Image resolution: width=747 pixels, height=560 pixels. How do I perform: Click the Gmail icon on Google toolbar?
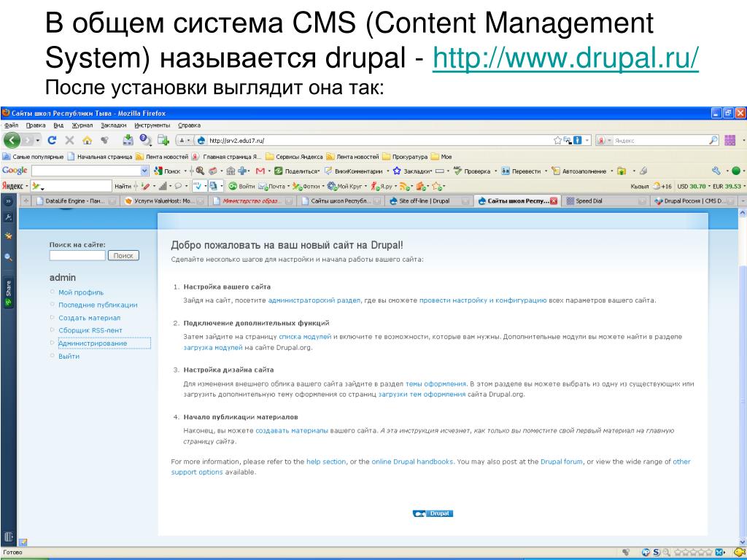coord(260,171)
